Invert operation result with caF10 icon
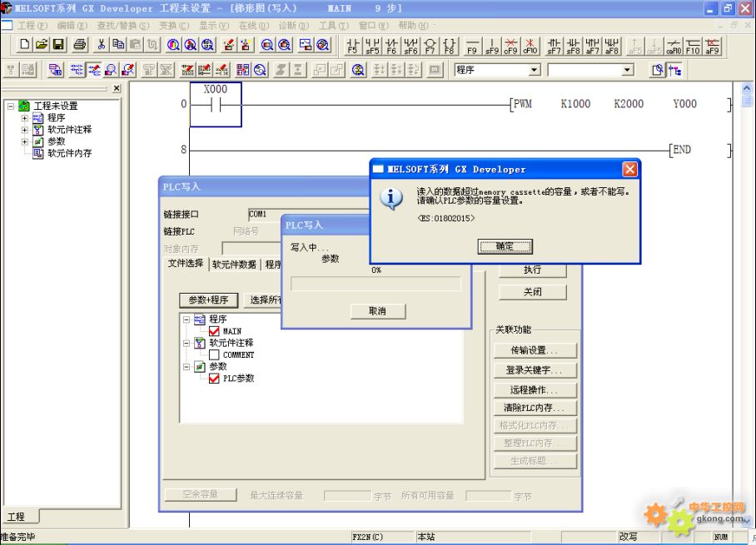Image resolution: width=756 pixels, height=545 pixels. coord(674,47)
